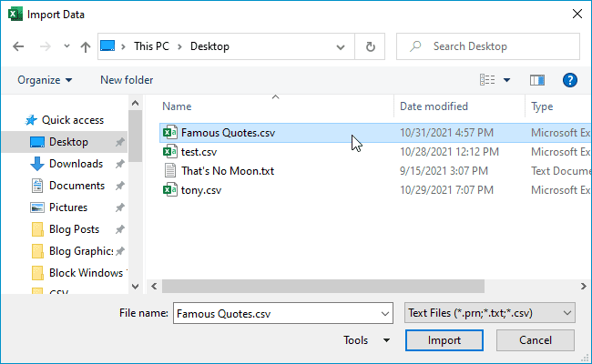Click the Downloads blue arrow icon
This screenshot has width=592, height=364.
pos(37,164)
